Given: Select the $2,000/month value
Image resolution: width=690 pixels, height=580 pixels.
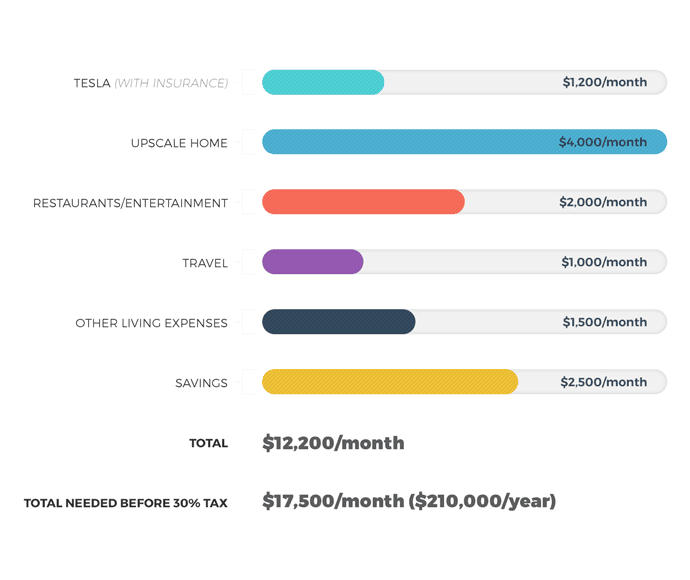Looking at the screenshot, I should coord(602,202).
